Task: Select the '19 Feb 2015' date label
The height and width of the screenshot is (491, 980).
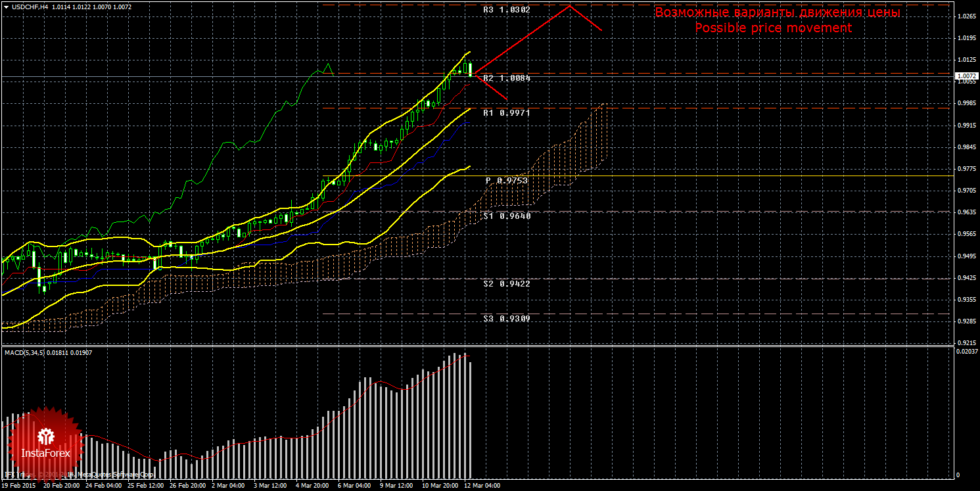Action: 19,486
